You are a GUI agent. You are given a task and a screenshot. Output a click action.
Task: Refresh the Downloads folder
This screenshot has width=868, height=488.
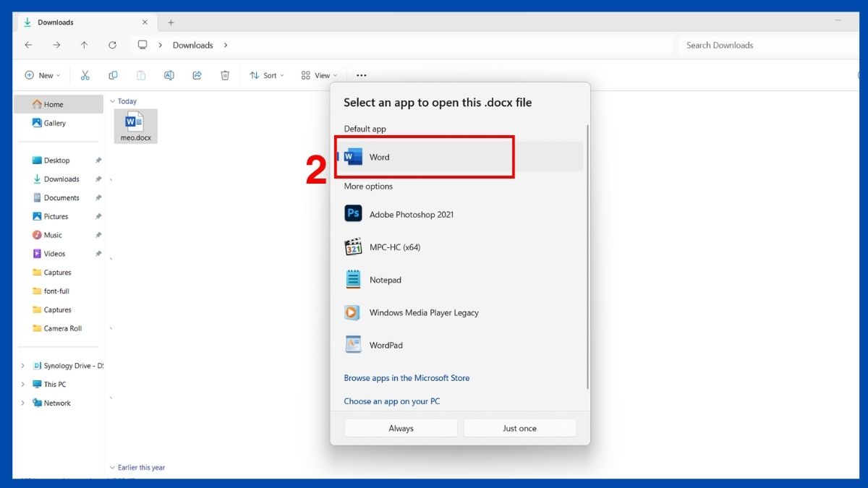click(x=112, y=45)
